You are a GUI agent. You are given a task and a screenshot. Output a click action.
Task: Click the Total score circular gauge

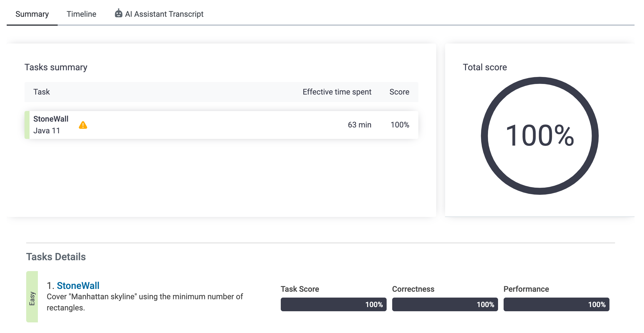pyautogui.click(x=540, y=136)
